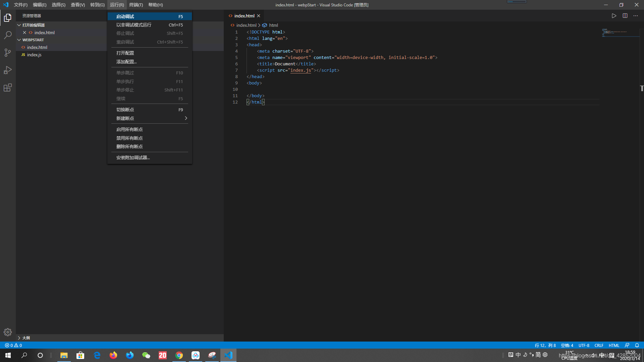The height and width of the screenshot is (362, 644).
Task: Click the errors and warnings status counter
Action: [13, 345]
